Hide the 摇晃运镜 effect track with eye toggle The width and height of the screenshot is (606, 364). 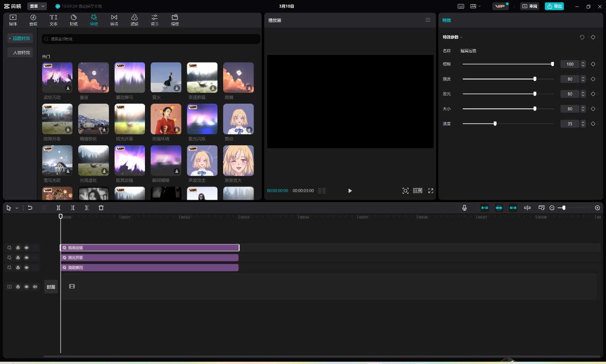click(x=27, y=248)
